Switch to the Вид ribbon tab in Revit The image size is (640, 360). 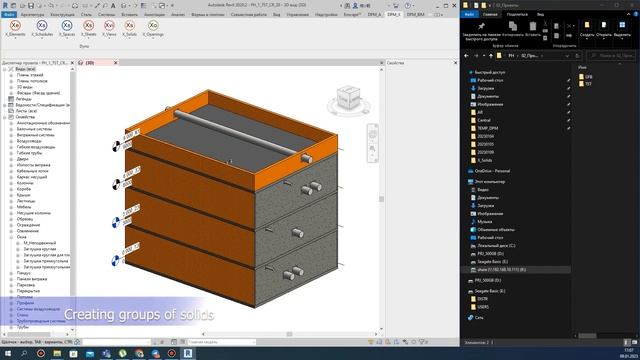pos(276,14)
